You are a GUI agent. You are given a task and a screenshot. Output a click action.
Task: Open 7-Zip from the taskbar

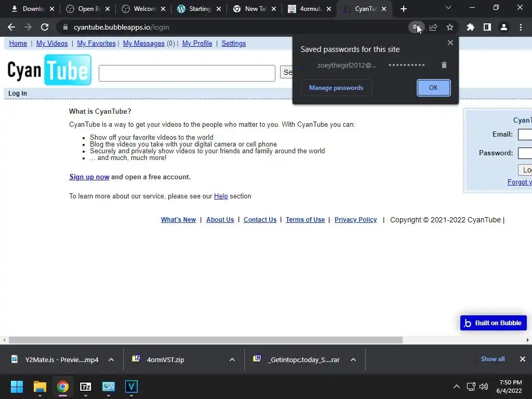pyautogui.click(x=86, y=387)
